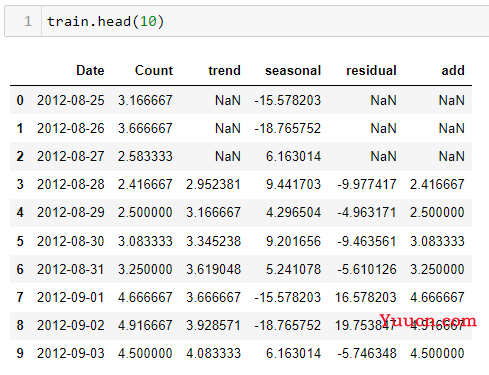Click residual value -9.463561

click(367, 241)
